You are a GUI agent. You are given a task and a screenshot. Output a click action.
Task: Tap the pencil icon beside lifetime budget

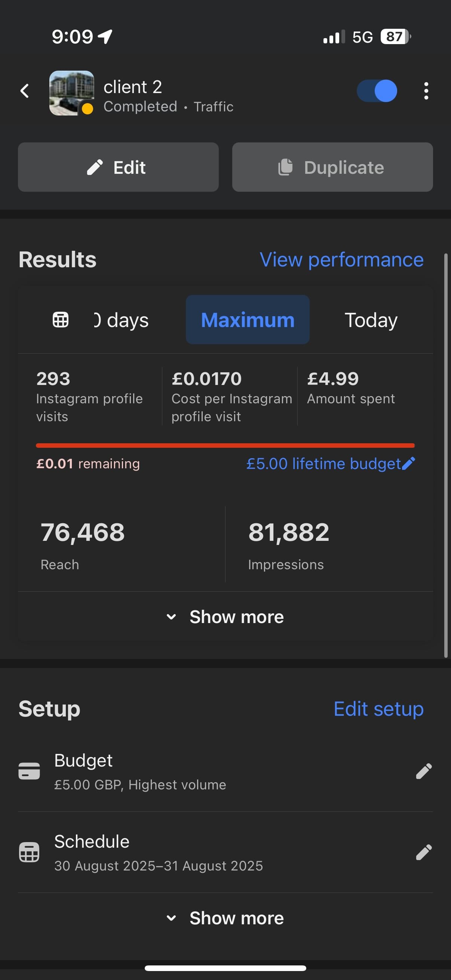tap(408, 463)
